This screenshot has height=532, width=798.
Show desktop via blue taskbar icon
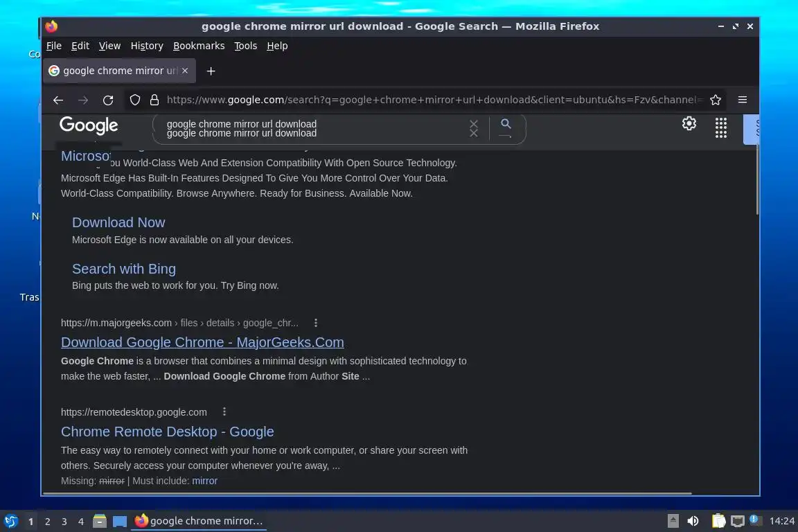click(120, 522)
